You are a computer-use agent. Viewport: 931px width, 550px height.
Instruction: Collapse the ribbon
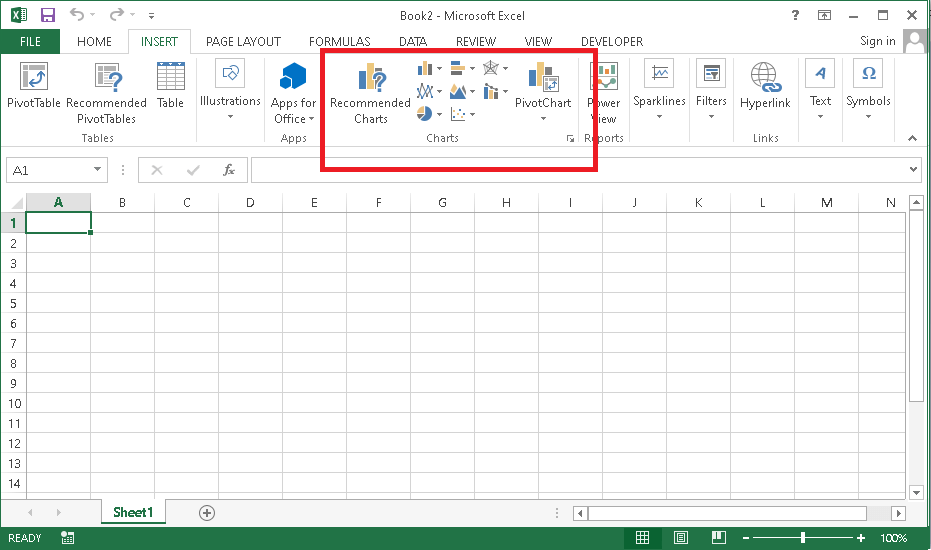click(913, 138)
